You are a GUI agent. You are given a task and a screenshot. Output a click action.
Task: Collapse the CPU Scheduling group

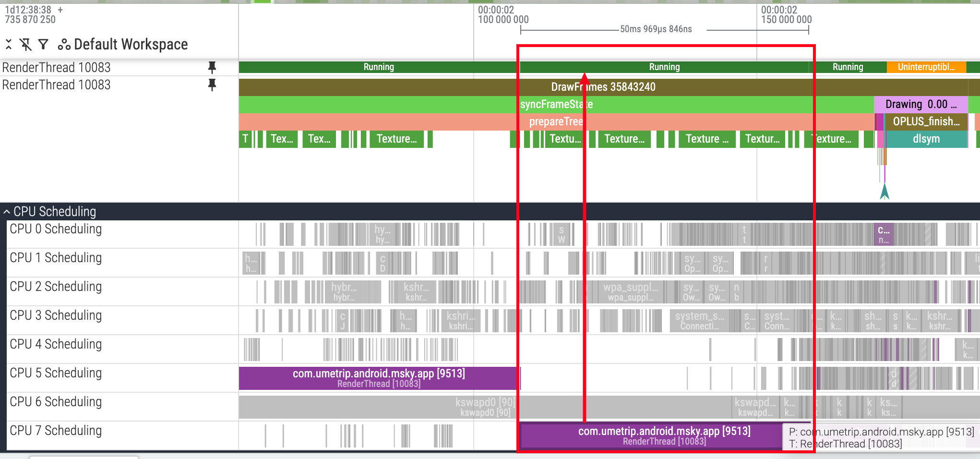[7, 212]
